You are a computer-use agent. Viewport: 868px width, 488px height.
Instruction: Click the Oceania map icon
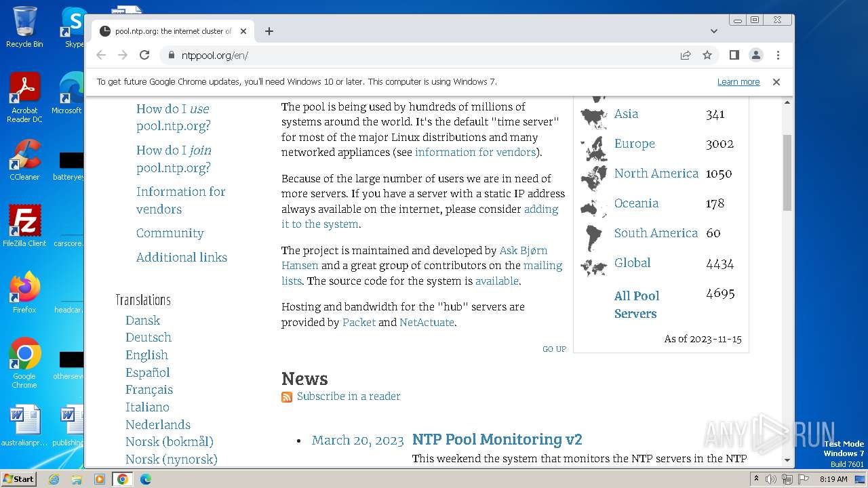tap(594, 207)
